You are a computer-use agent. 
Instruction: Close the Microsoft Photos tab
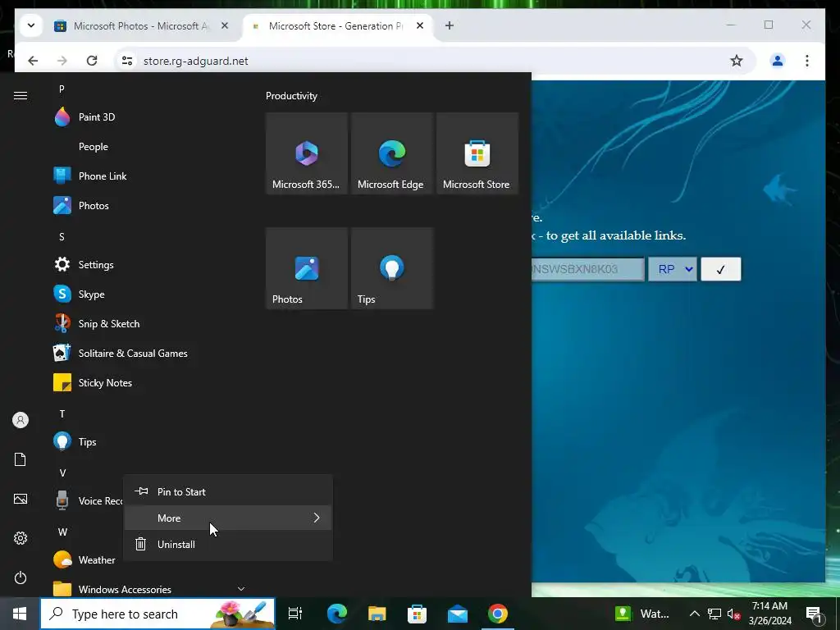(x=225, y=25)
